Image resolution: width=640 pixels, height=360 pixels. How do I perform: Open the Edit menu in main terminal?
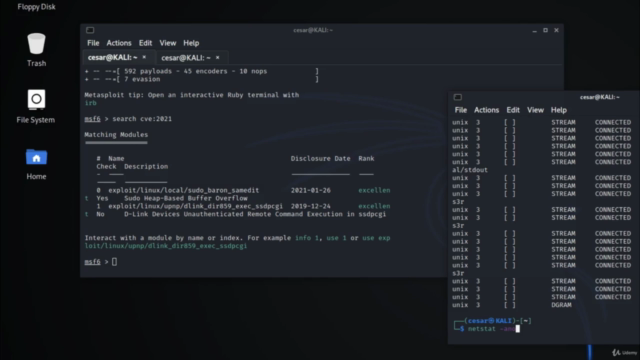145,43
